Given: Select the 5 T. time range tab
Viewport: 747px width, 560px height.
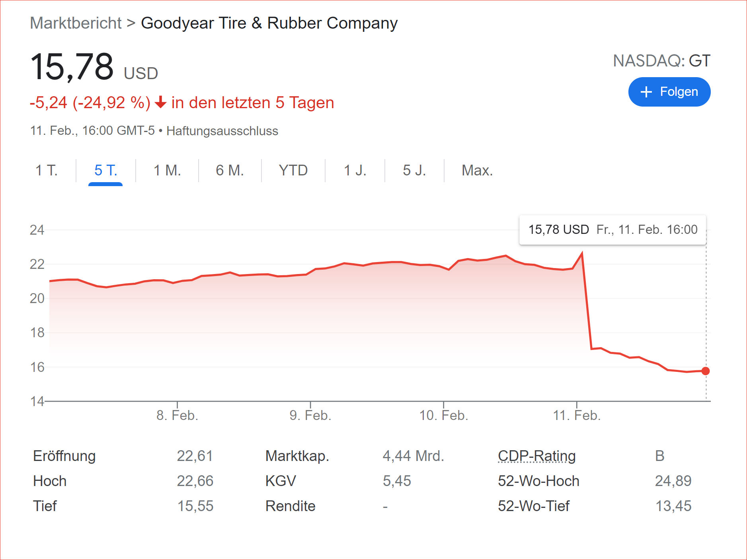Looking at the screenshot, I should pos(105,170).
